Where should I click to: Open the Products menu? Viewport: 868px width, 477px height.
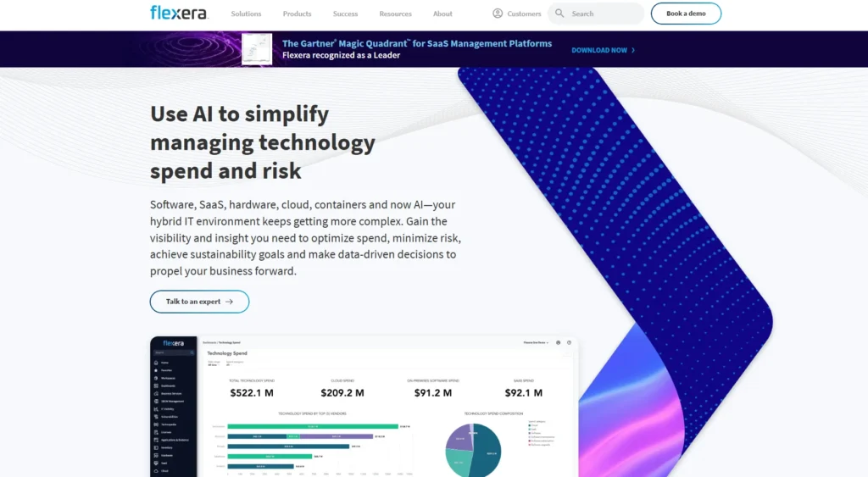[x=297, y=14]
